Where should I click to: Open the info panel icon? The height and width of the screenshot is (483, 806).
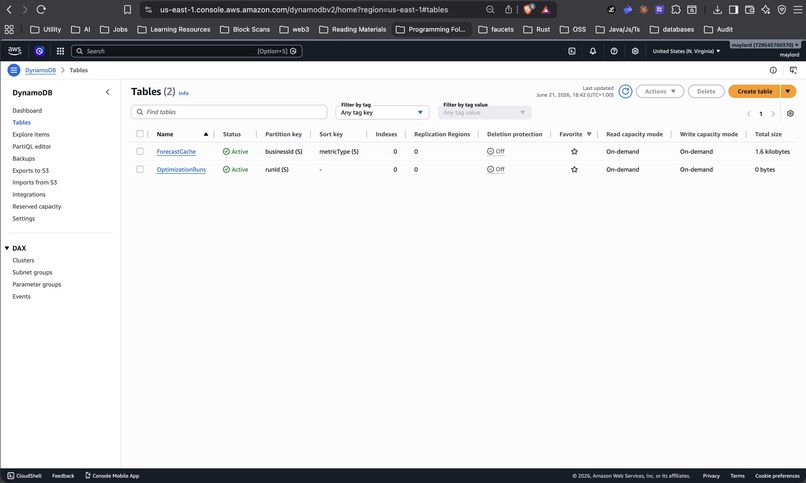click(x=773, y=70)
